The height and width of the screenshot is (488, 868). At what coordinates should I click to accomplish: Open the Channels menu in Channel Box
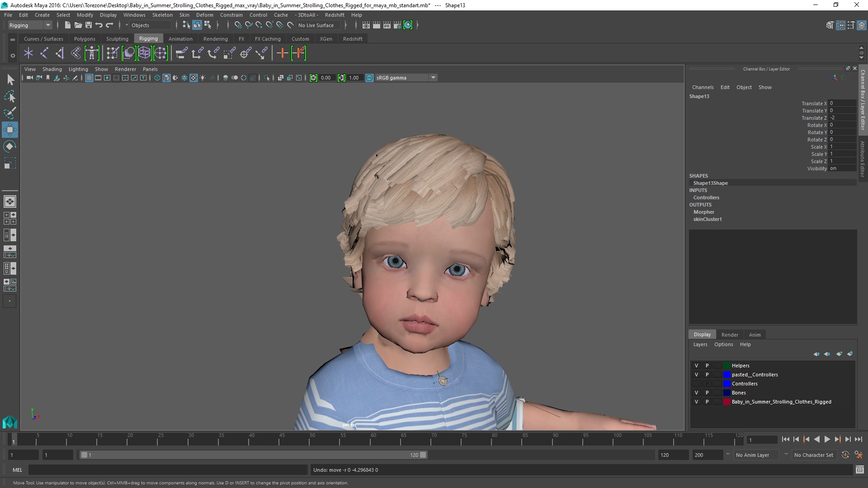point(703,87)
